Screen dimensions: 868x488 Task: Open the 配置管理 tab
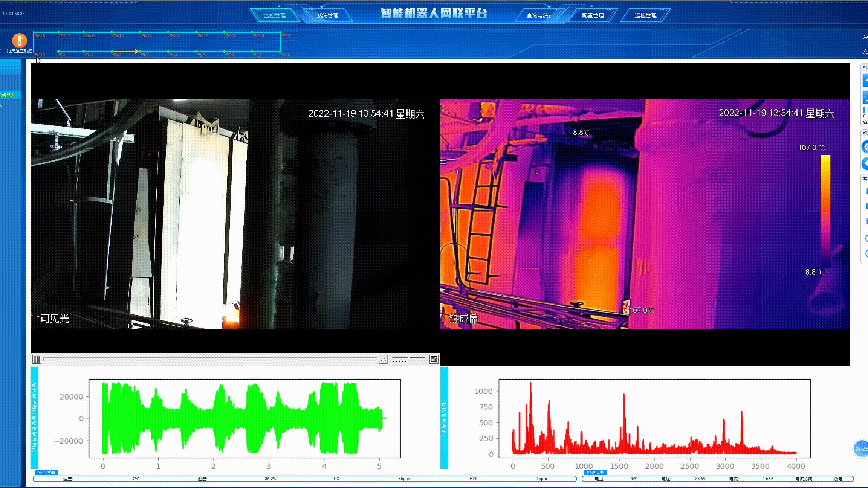pyautogui.click(x=593, y=15)
